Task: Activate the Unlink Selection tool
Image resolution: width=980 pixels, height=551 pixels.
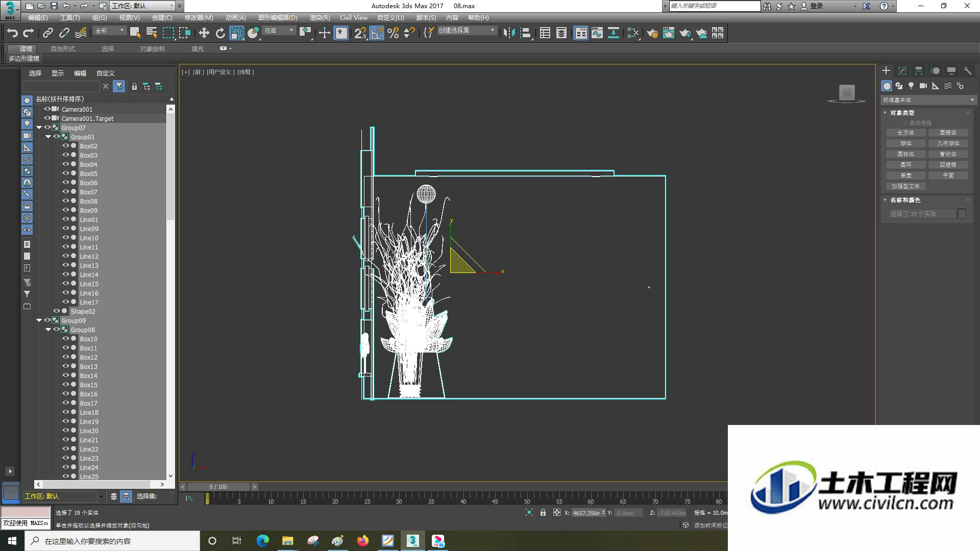Action: pos(64,33)
